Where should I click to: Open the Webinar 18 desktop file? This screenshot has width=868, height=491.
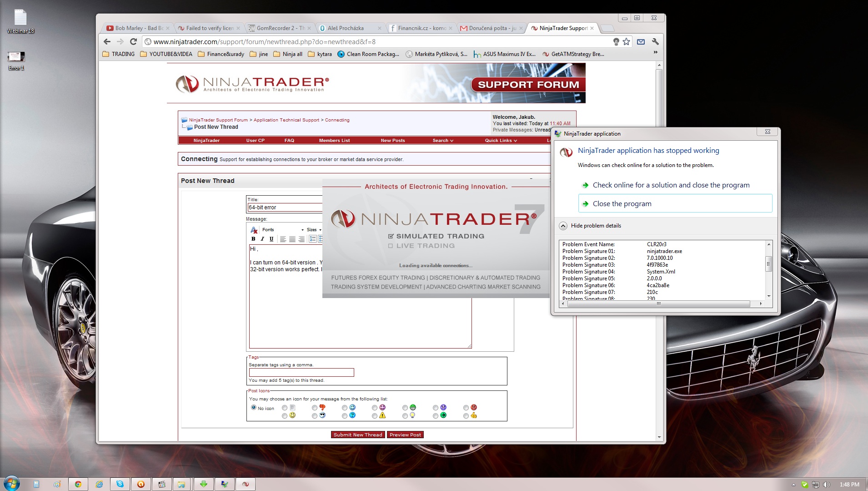[x=20, y=21]
